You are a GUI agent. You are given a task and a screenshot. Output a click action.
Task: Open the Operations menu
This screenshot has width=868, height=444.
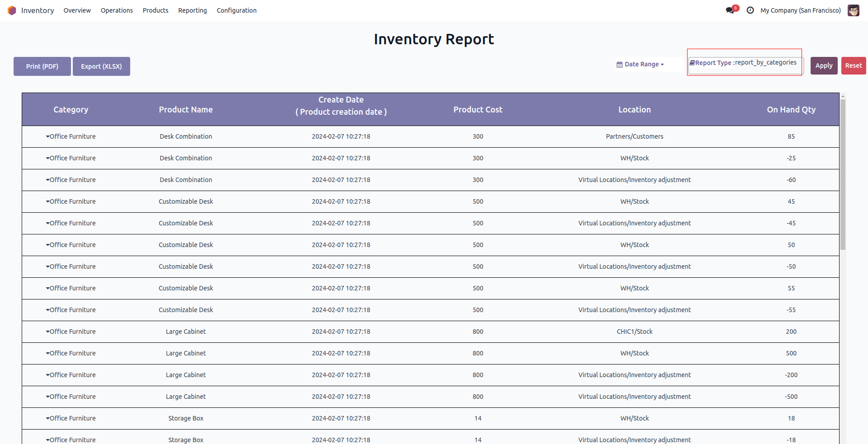tap(117, 10)
